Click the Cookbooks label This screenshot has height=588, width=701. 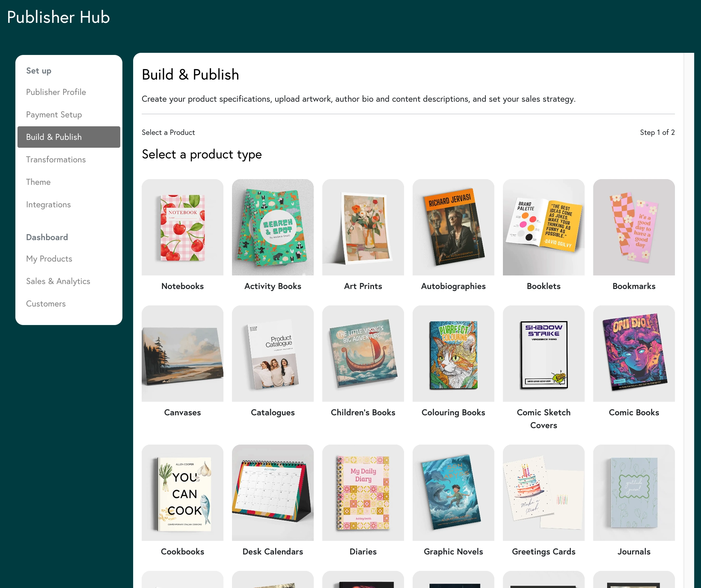coord(182,552)
